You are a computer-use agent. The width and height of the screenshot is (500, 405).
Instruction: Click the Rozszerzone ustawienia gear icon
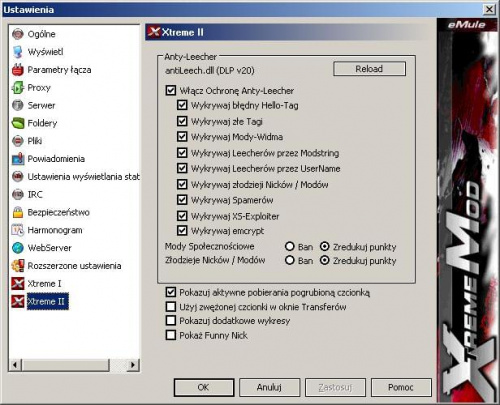click(18, 266)
